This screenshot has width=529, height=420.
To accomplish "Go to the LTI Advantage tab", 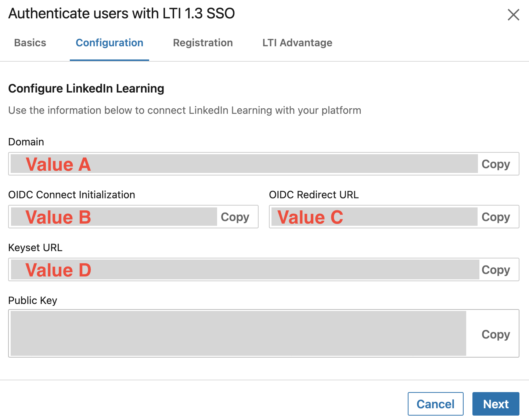I will pos(297,43).
